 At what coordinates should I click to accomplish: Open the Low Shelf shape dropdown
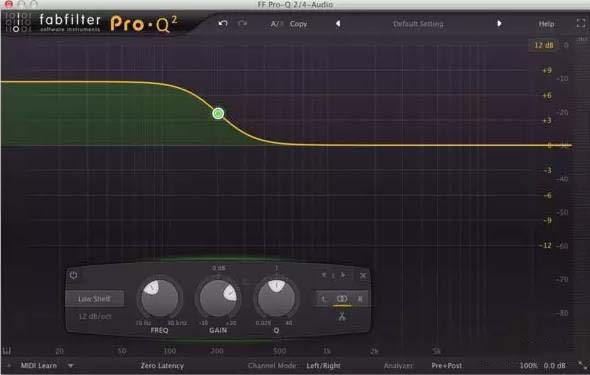click(94, 299)
